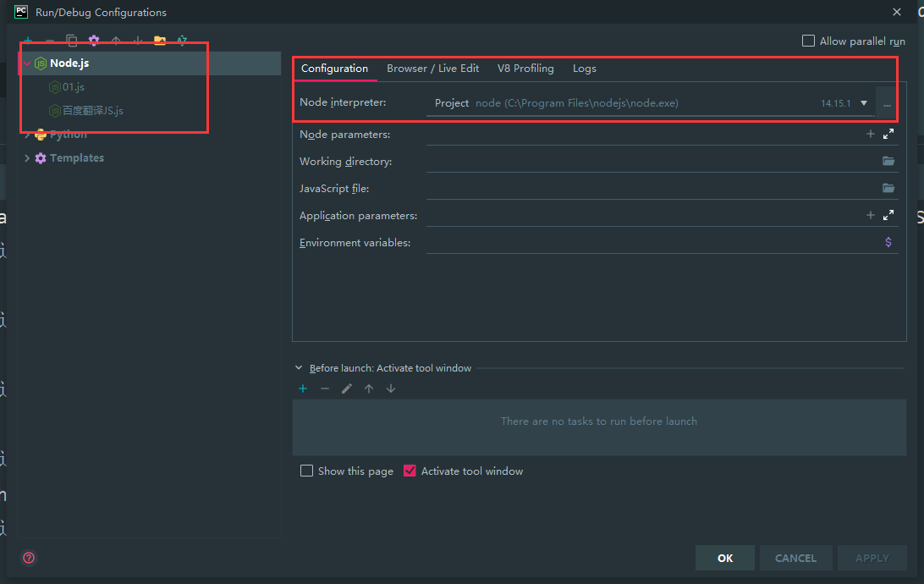The height and width of the screenshot is (584, 924).
Task: Move configuration down in the list toolbar
Action: (x=138, y=41)
